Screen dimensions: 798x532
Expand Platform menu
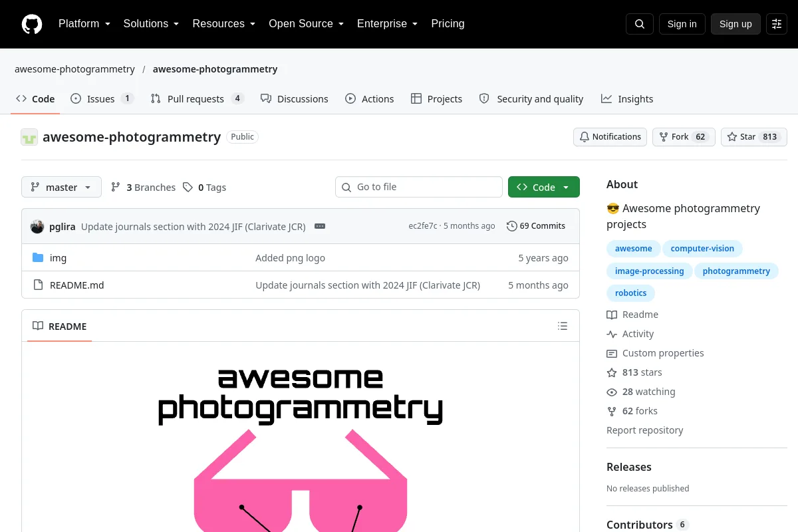click(84, 24)
